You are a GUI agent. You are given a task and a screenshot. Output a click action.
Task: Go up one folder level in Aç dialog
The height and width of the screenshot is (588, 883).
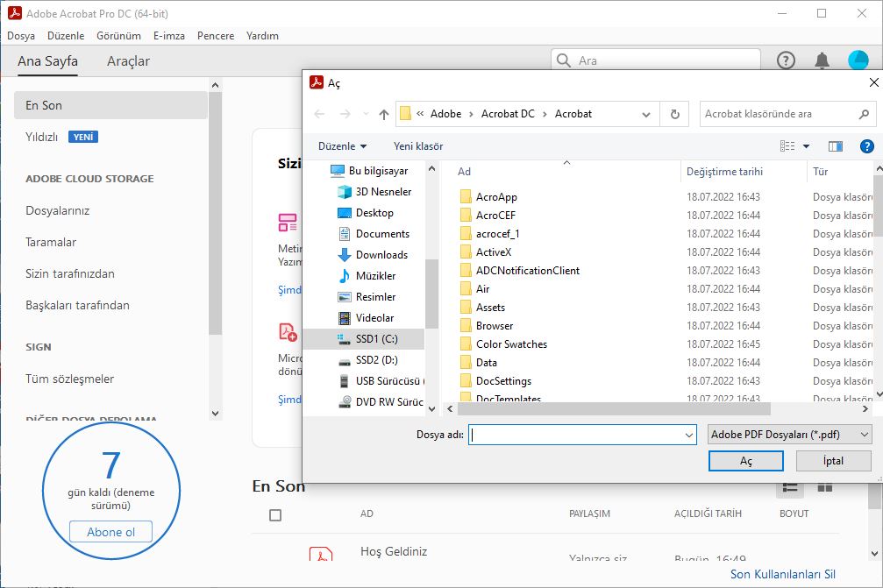coord(384,114)
